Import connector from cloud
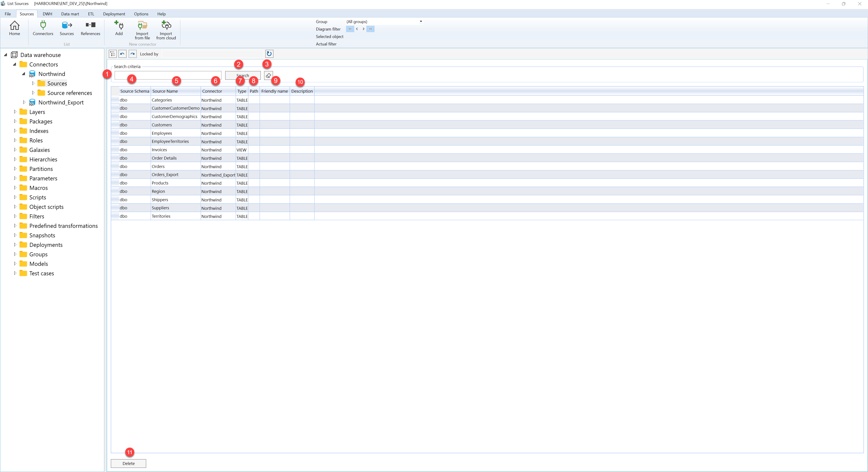 pos(166,30)
